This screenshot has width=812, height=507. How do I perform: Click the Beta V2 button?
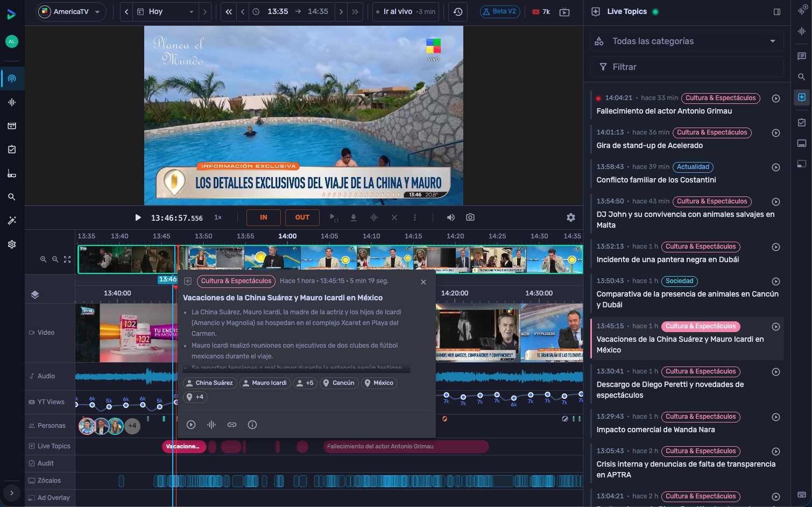pyautogui.click(x=500, y=11)
